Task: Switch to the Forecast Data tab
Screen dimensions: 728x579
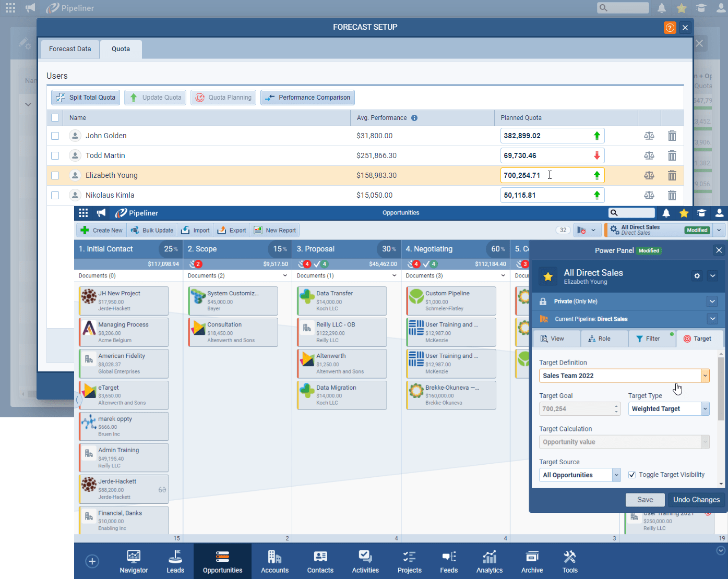Action: point(70,49)
